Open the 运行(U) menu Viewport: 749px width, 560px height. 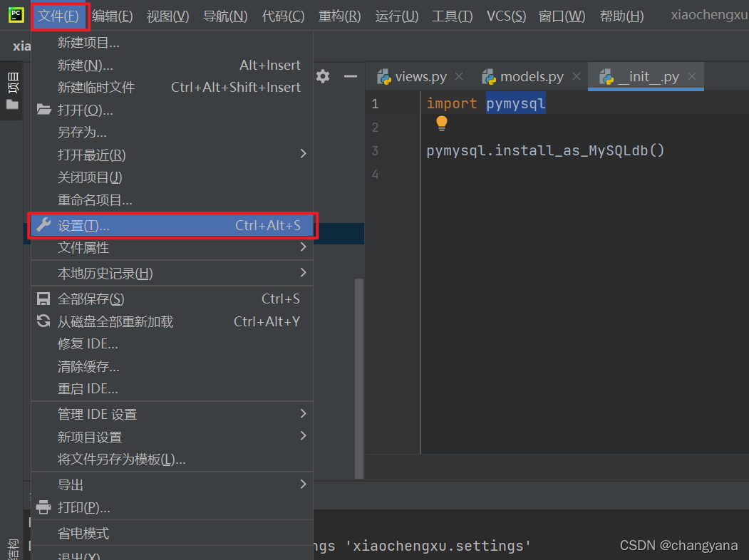[x=397, y=16]
